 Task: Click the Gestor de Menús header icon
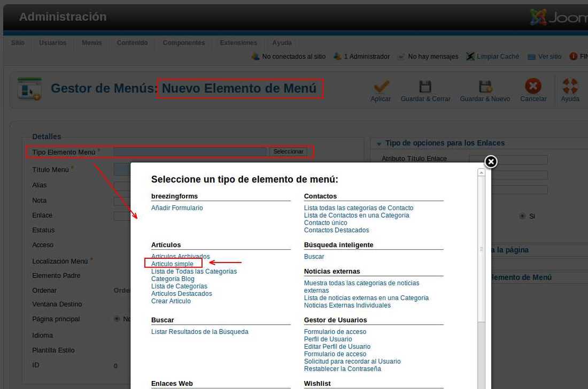[29, 89]
